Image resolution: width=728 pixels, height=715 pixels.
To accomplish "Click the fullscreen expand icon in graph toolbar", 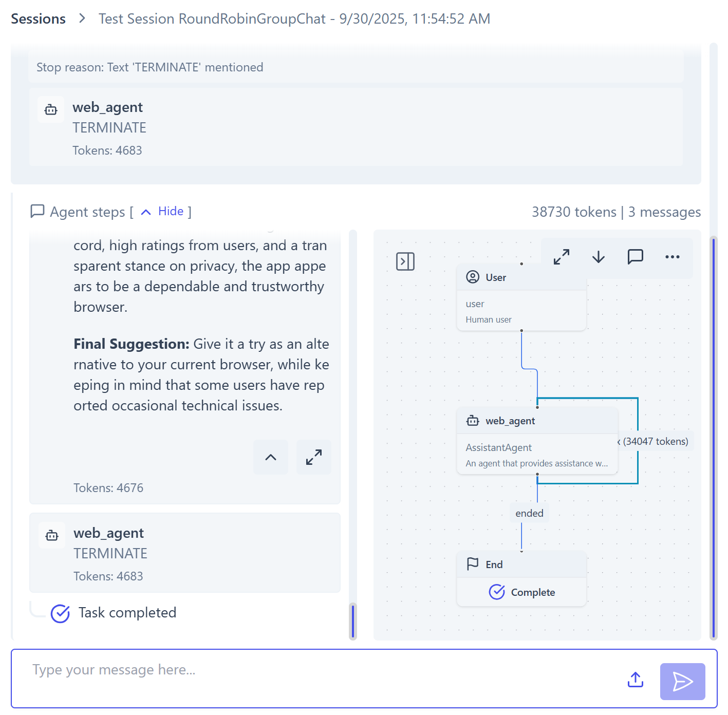I will tap(562, 257).
